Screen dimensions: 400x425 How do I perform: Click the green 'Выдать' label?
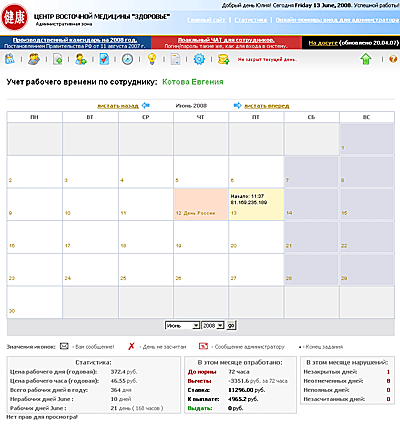point(200,408)
